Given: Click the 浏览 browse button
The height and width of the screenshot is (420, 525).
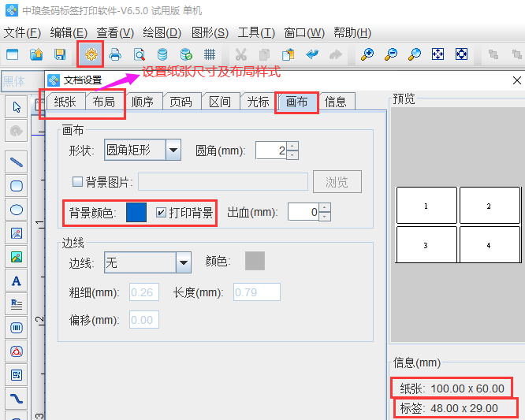Looking at the screenshot, I should [337, 182].
